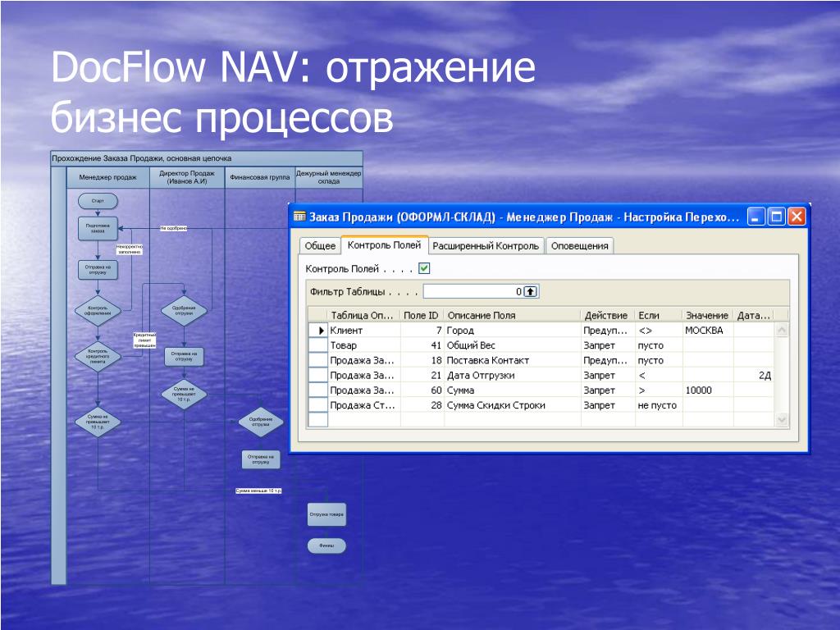Close the Заказ Продажи window
Screen dimensions: 840x630
[797, 217]
